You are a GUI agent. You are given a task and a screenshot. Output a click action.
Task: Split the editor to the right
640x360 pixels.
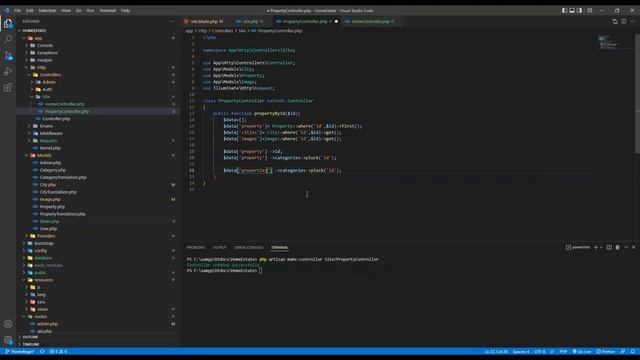click(624, 21)
